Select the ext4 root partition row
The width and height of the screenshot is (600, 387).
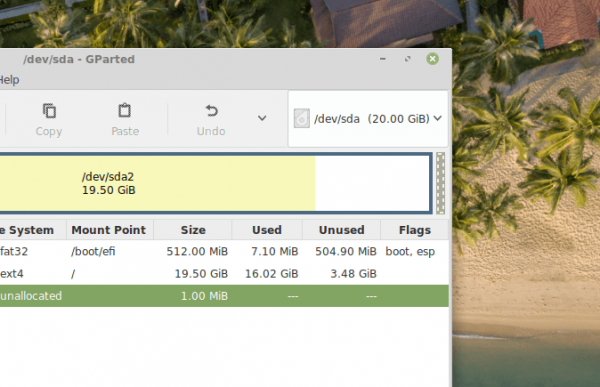tap(224, 274)
